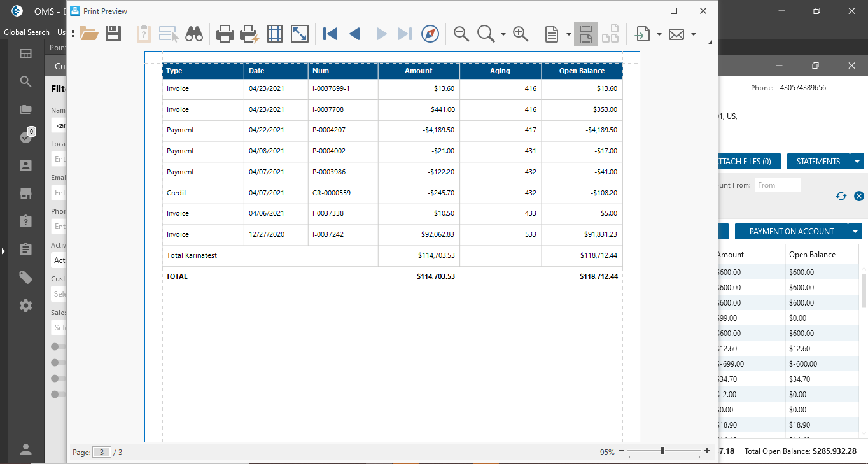
Task: Open Search with the binoculars icon
Action: coord(194,34)
